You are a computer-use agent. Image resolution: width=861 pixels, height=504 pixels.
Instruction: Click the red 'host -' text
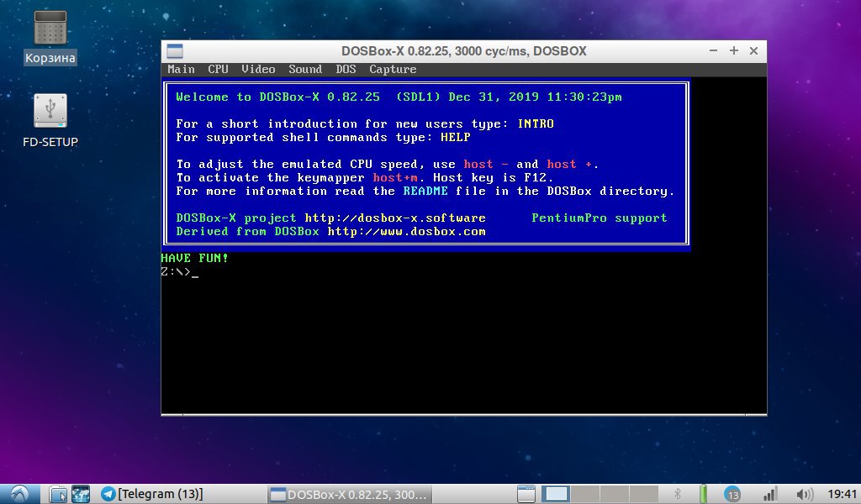click(486, 164)
